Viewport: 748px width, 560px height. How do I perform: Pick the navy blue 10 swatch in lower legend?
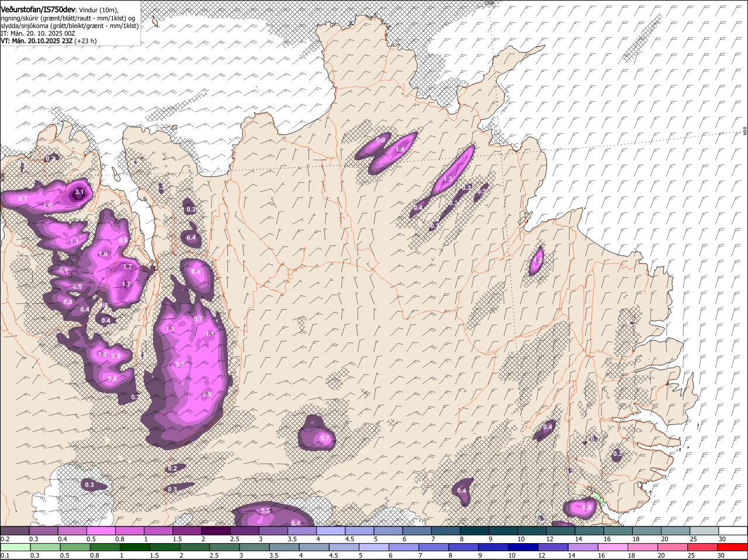tap(523, 547)
